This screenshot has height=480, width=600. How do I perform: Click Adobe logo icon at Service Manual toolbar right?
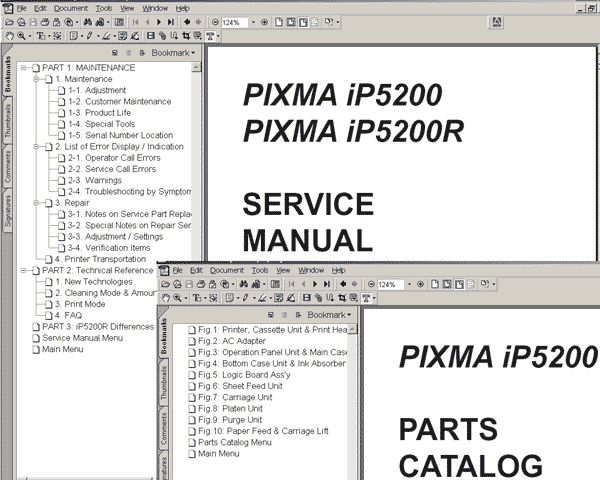[497, 22]
